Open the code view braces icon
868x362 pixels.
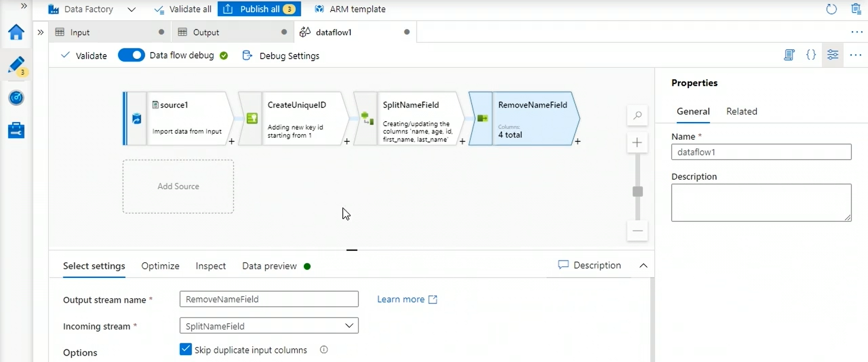811,55
